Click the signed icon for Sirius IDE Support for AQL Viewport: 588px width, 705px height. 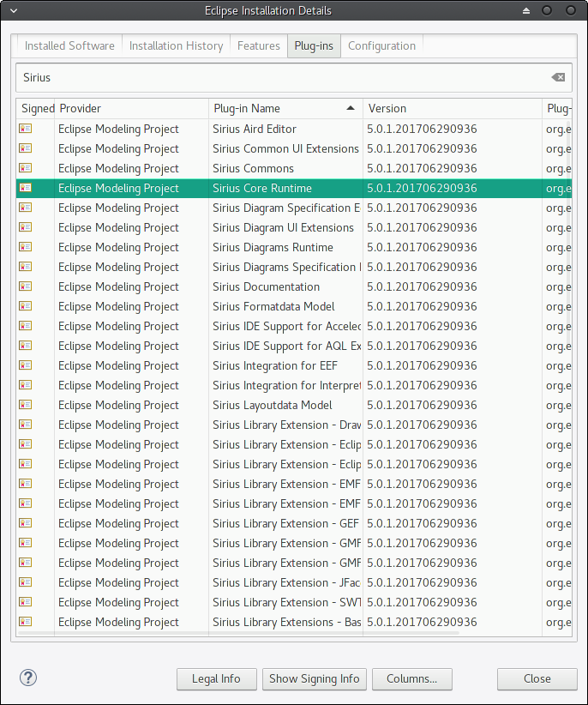tap(25, 346)
